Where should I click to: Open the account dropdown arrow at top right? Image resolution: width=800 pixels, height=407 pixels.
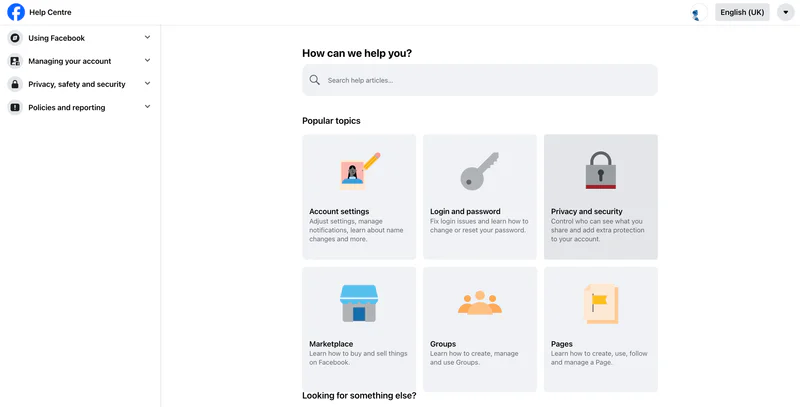coord(786,12)
